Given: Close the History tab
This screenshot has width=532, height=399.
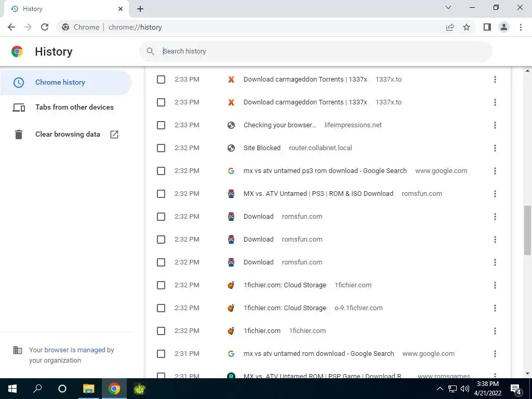Looking at the screenshot, I should [x=121, y=9].
